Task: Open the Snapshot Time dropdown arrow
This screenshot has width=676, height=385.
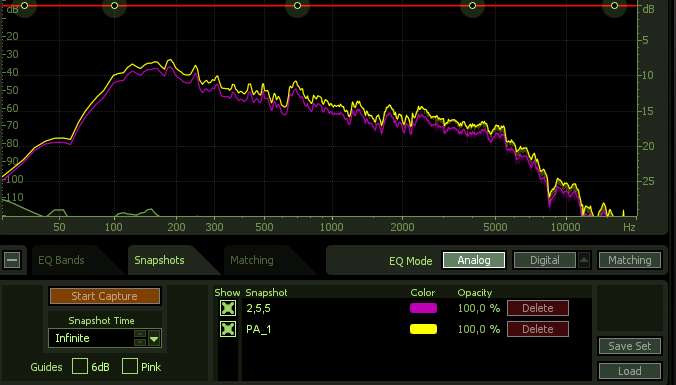Action: 154,339
